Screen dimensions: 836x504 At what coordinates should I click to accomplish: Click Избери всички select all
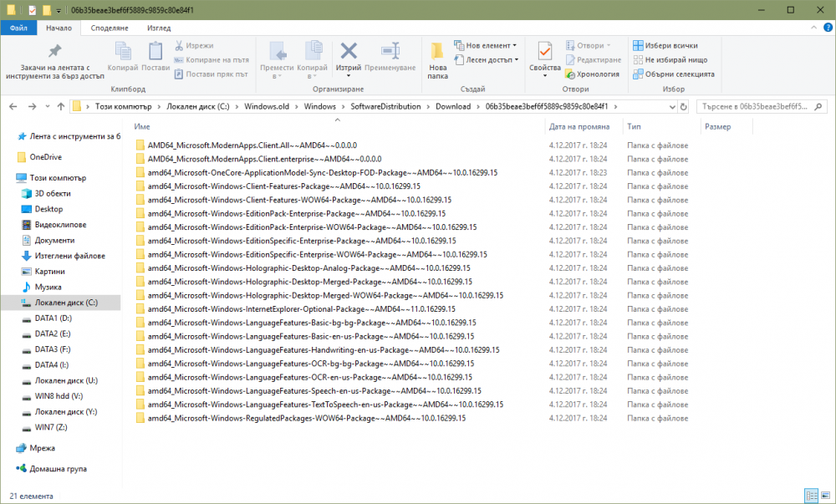tap(665, 46)
